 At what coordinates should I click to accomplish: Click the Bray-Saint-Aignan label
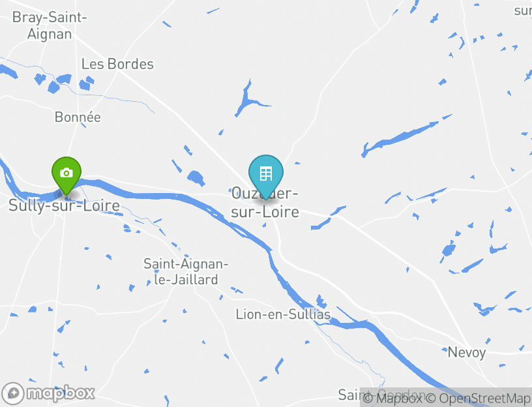50,26
